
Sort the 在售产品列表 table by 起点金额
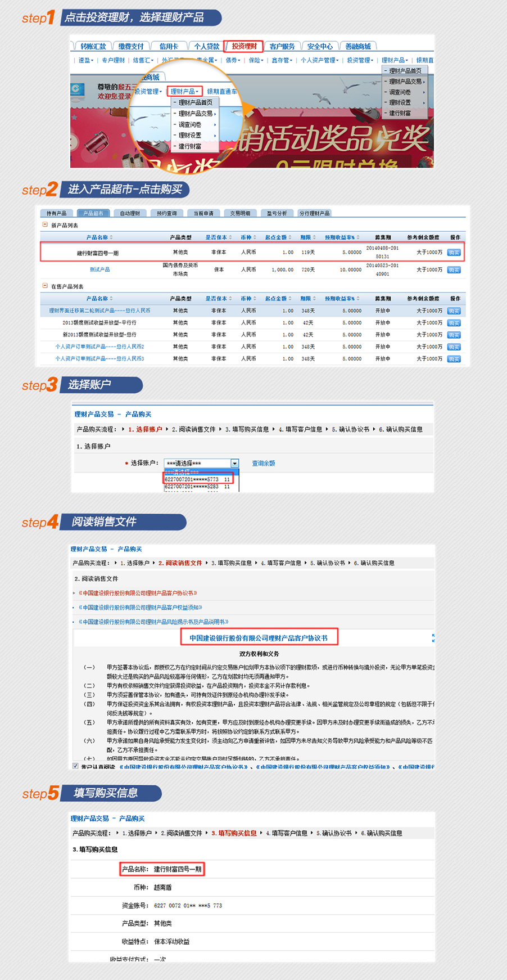point(278,298)
